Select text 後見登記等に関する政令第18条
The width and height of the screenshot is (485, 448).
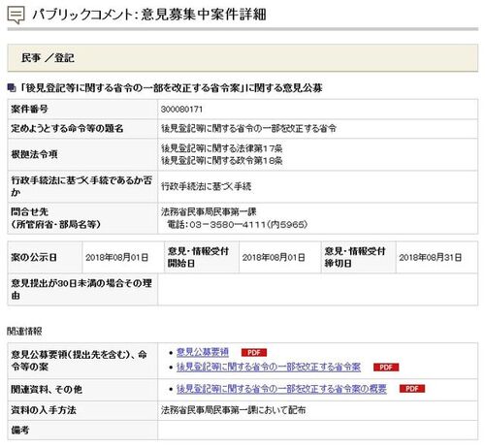222,160
